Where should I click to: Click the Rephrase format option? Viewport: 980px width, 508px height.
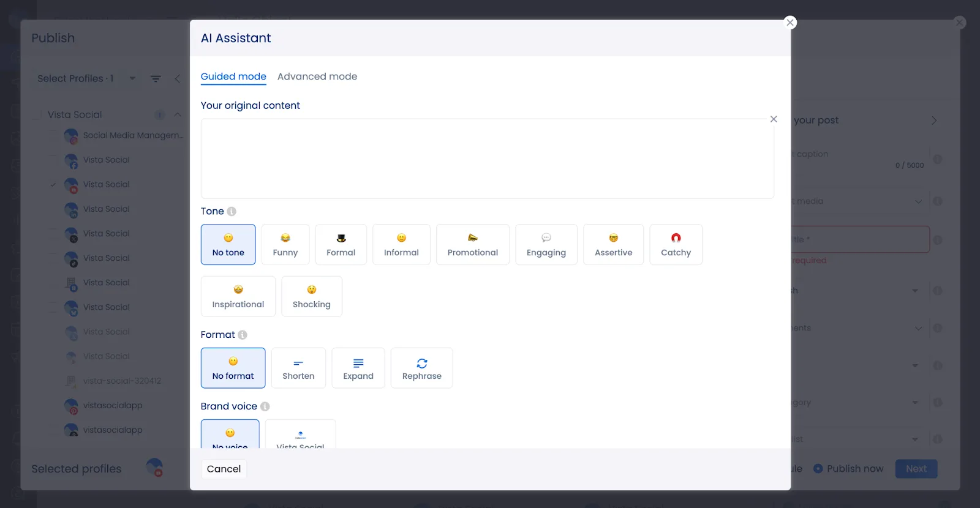(421, 368)
